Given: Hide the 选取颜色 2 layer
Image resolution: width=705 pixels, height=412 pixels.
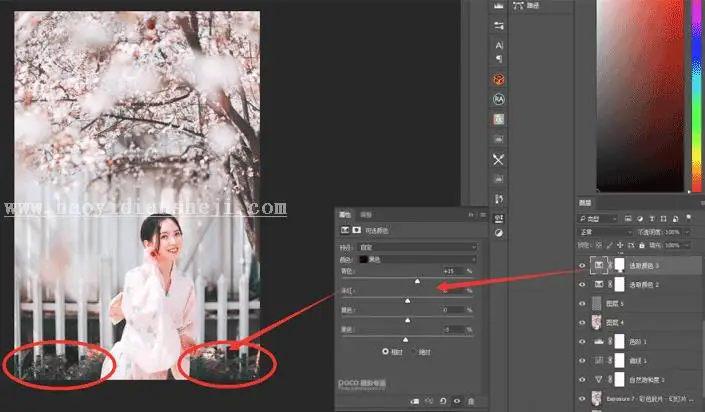Looking at the screenshot, I should tap(582, 285).
